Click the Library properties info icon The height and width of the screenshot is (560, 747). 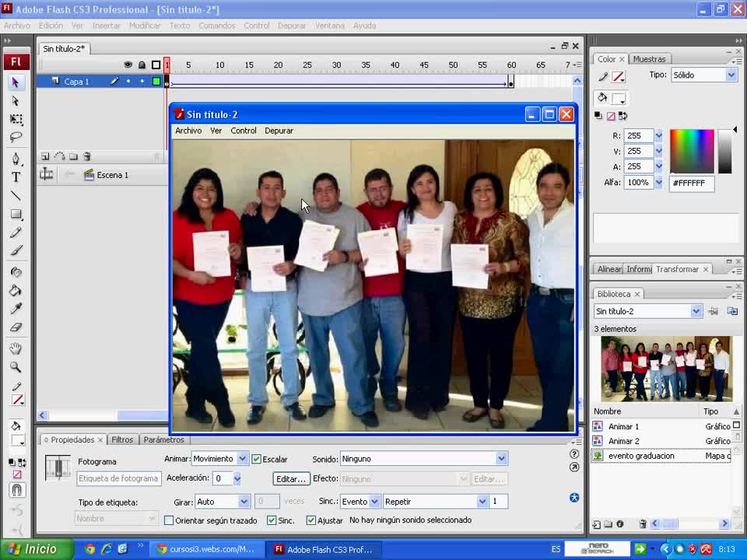620,524
